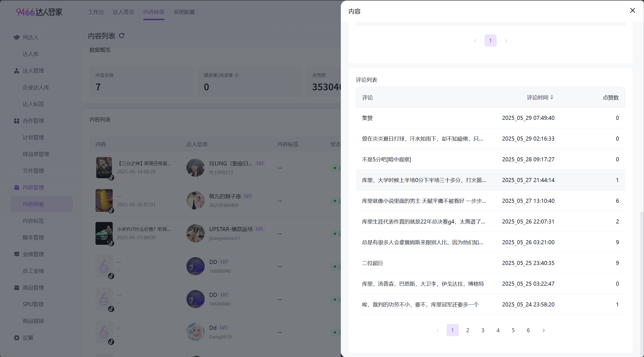
Task: Click the 内容管理 sidebar icon
Action: coord(17,188)
